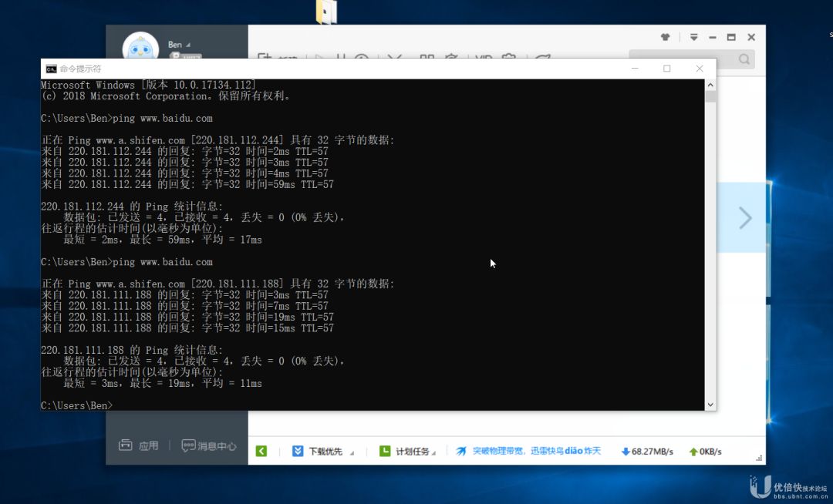Maximize the 命令提示符 window

(666, 69)
